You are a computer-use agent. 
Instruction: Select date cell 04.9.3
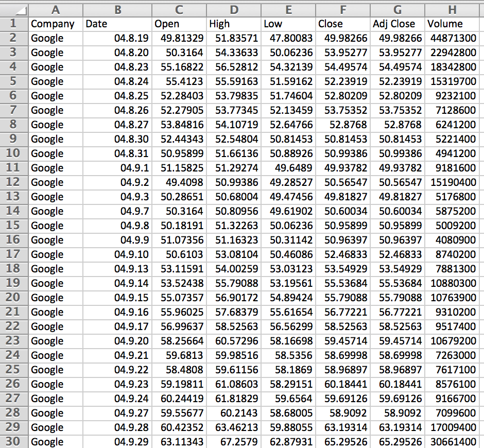[x=117, y=197]
